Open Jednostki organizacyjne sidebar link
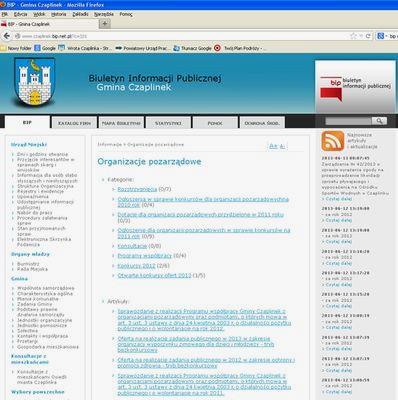Image resolution: width=398 pixels, height=400 pixels. tap(45, 320)
